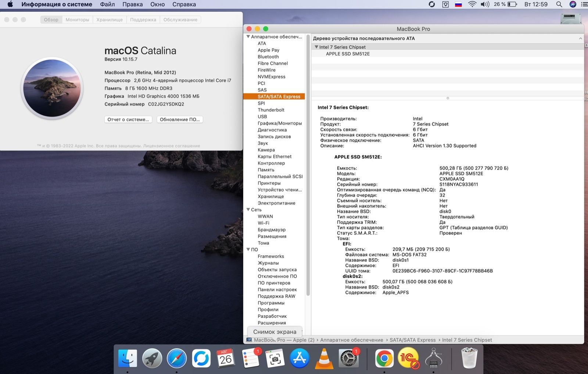
Task: Open Google Chrome from the Dock
Action: (384, 358)
